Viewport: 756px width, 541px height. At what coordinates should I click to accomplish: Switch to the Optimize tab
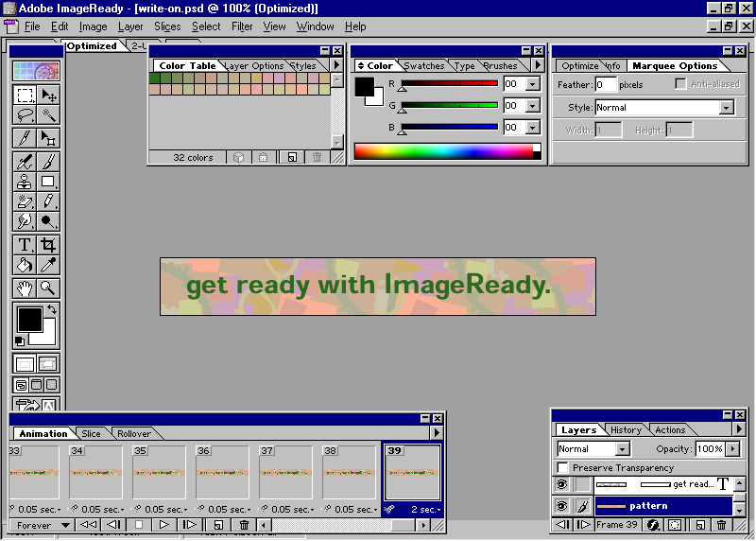pos(579,65)
